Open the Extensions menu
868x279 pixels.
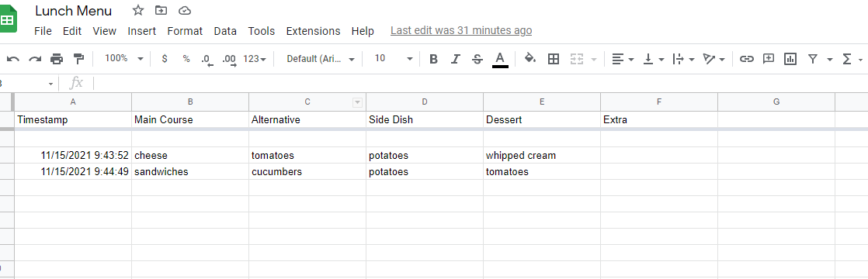click(x=314, y=31)
